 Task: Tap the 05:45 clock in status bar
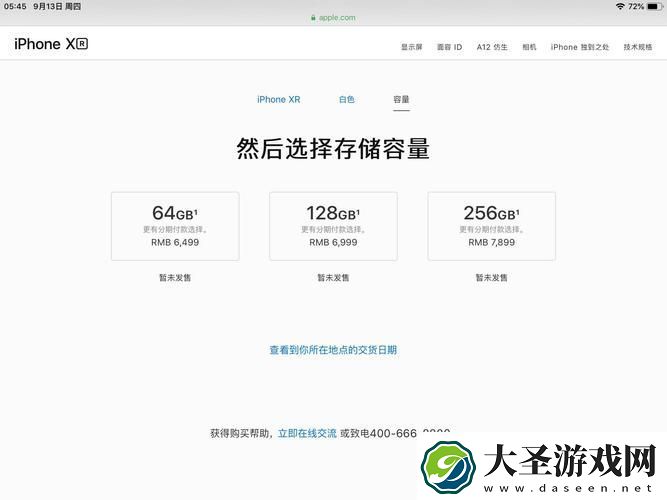pyautogui.click(x=15, y=6)
